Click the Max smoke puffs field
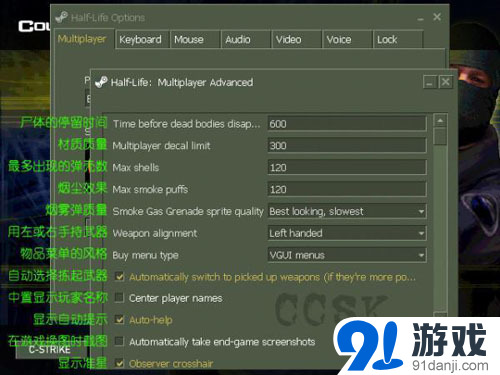Screen dimensions: 500x375 [347, 189]
